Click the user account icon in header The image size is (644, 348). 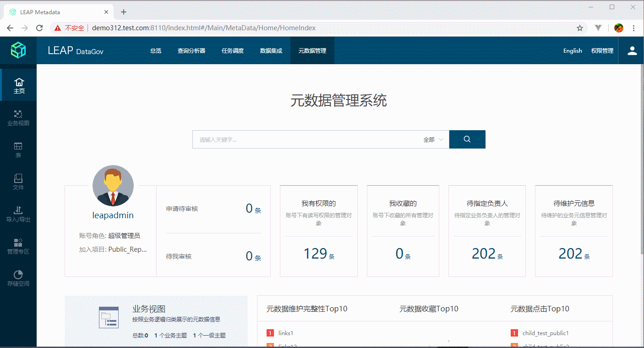(632, 50)
